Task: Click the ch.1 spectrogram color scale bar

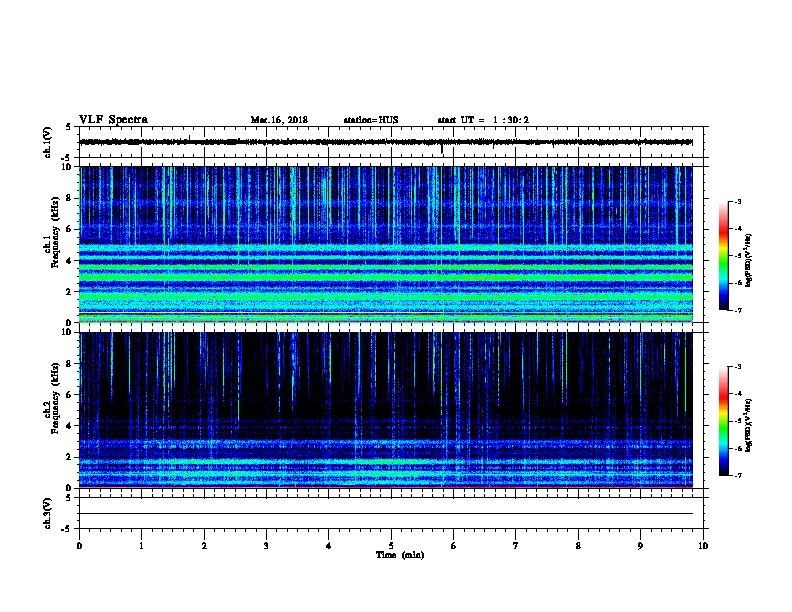Action: click(x=723, y=256)
